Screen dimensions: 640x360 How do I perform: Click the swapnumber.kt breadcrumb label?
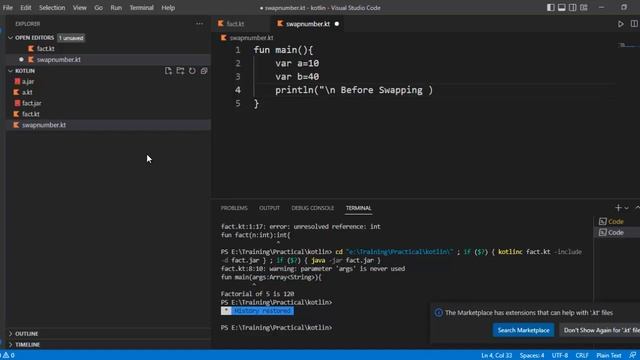click(x=251, y=38)
